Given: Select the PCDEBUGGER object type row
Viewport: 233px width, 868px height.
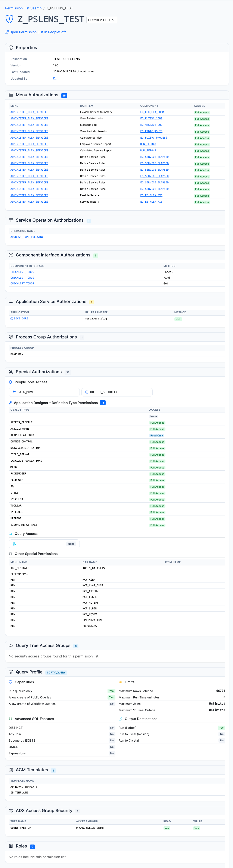Looking at the screenshot, I should pyautogui.click(x=117, y=473).
